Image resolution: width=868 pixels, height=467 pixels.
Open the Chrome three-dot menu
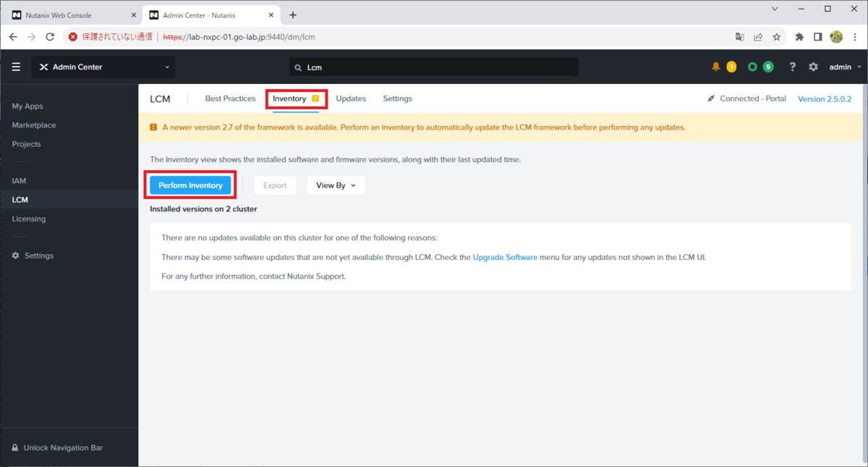pos(855,36)
